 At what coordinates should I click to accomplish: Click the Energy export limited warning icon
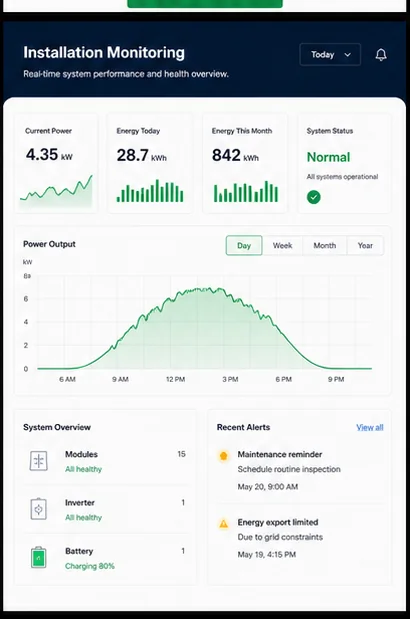point(223,524)
